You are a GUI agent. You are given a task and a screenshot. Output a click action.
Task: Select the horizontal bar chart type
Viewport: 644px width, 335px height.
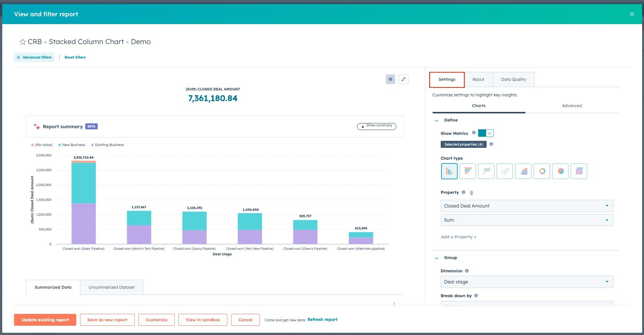pos(468,171)
